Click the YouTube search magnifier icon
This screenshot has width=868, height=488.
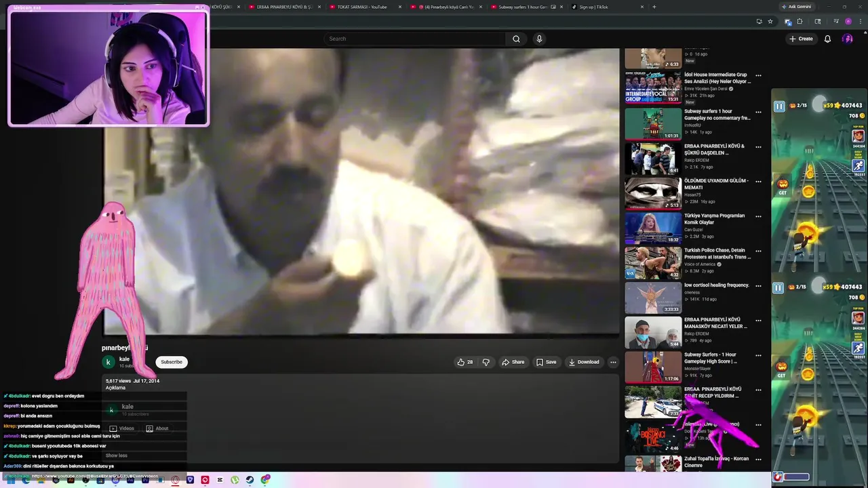pyautogui.click(x=516, y=39)
